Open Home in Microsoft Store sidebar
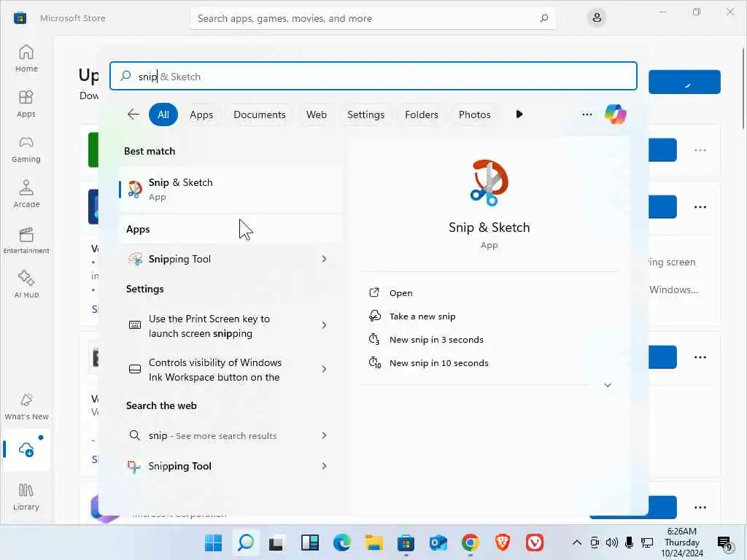The width and height of the screenshot is (747, 560). (26, 58)
